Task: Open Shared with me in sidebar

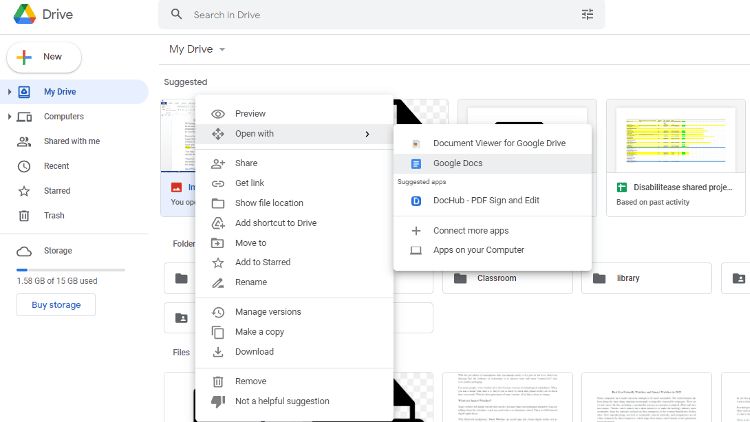Action: [74, 141]
